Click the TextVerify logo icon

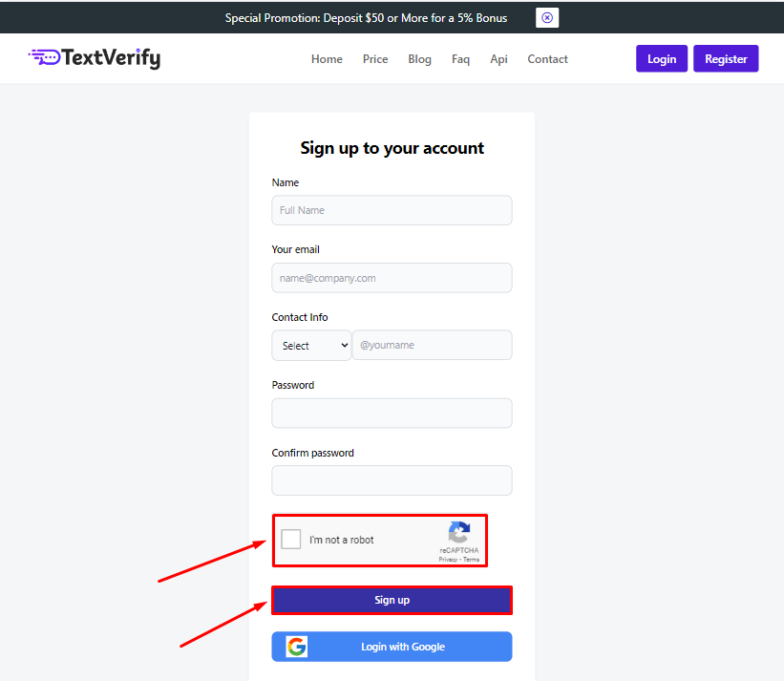(44, 57)
